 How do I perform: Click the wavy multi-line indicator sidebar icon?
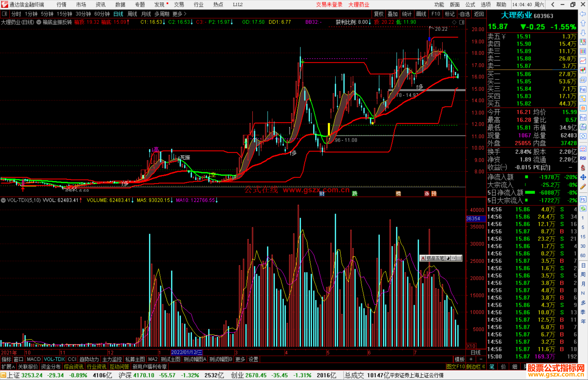tap(583, 149)
